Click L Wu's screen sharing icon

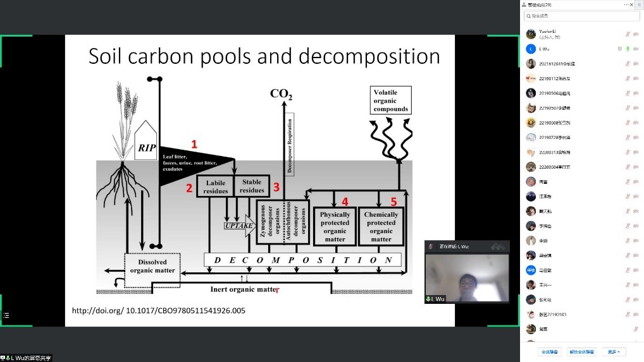click(x=619, y=49)
